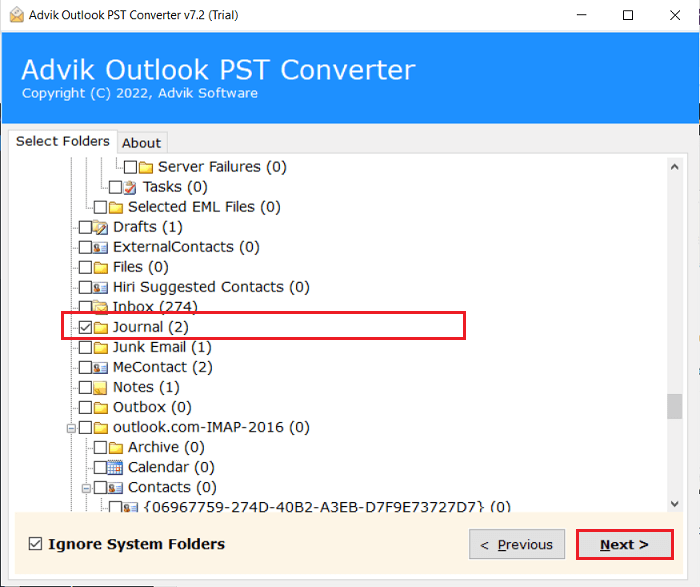This screenshot has height=587, width=700.
Task: Click the MeContact contact card icon
Action: (x=100, y=368)
